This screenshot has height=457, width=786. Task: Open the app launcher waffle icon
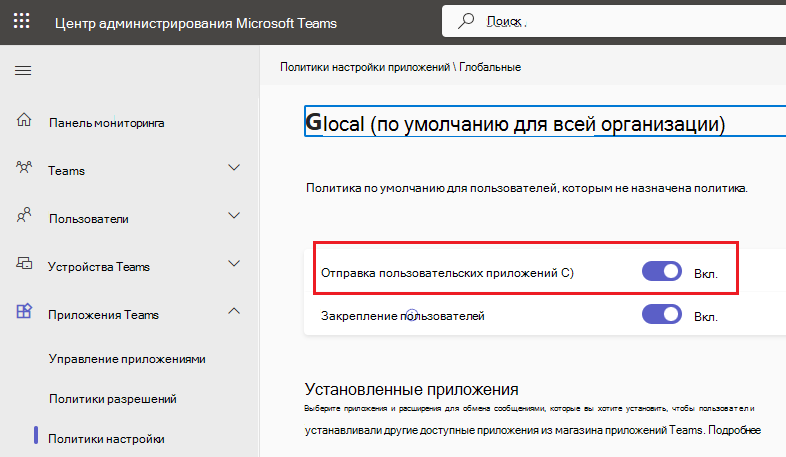22,21
